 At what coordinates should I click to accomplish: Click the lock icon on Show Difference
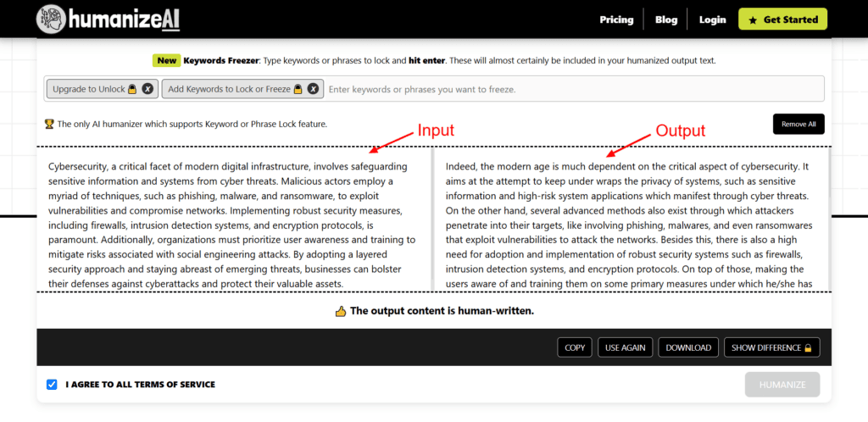tap(808, 348)
